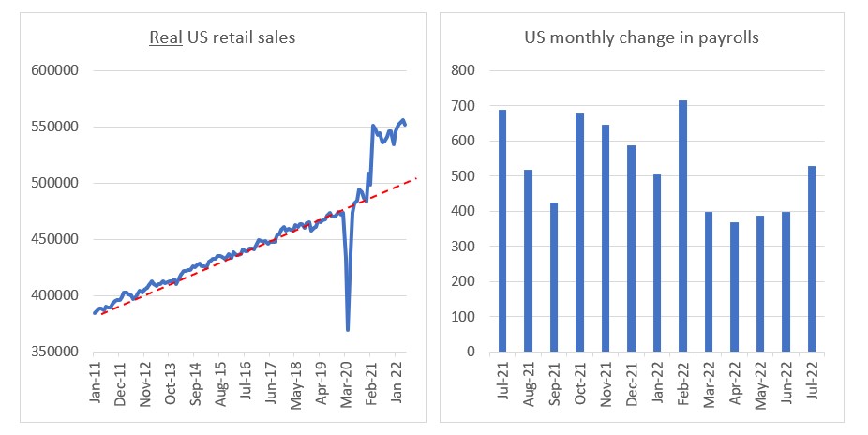868x435 pixels.
Task: Click the 800 label on payrolls y-axis
Action: point(466,70)
